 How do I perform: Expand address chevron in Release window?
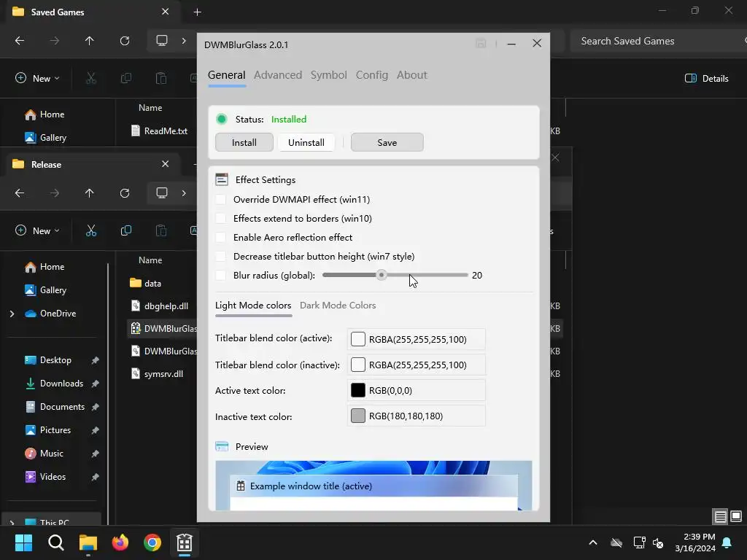tap(184, 192)
